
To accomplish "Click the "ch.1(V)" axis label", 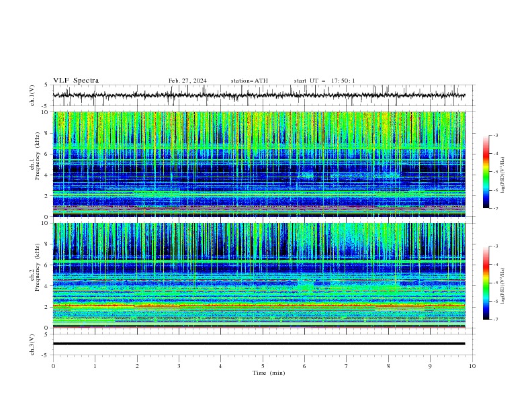I will pos(32,95).
